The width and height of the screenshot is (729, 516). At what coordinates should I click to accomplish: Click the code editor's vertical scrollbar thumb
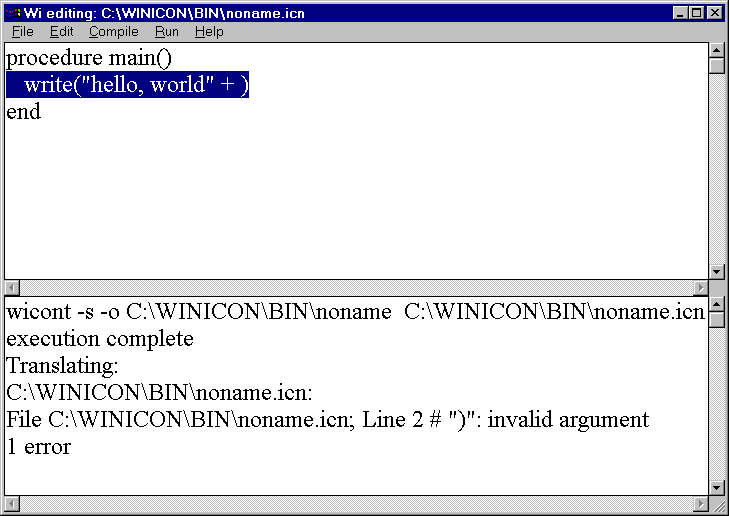(x=716, y=66)
